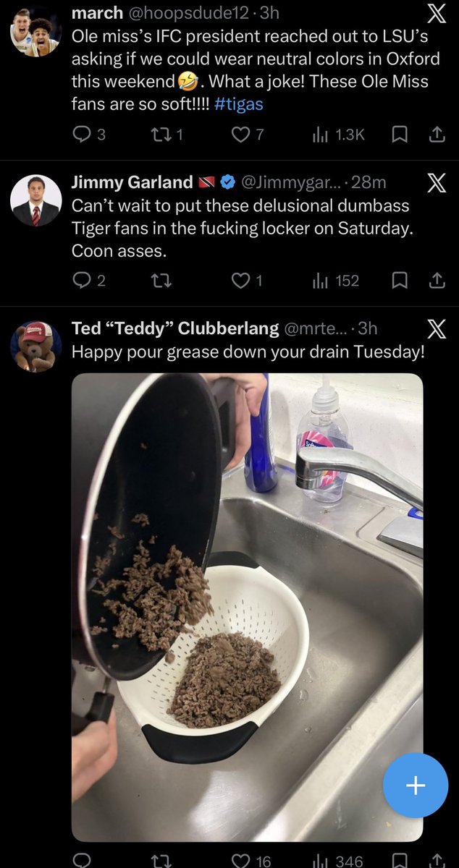Viewport: 459px width, 868px height.
Task: Like the tweet by march
Action: (x=247, y=135)
